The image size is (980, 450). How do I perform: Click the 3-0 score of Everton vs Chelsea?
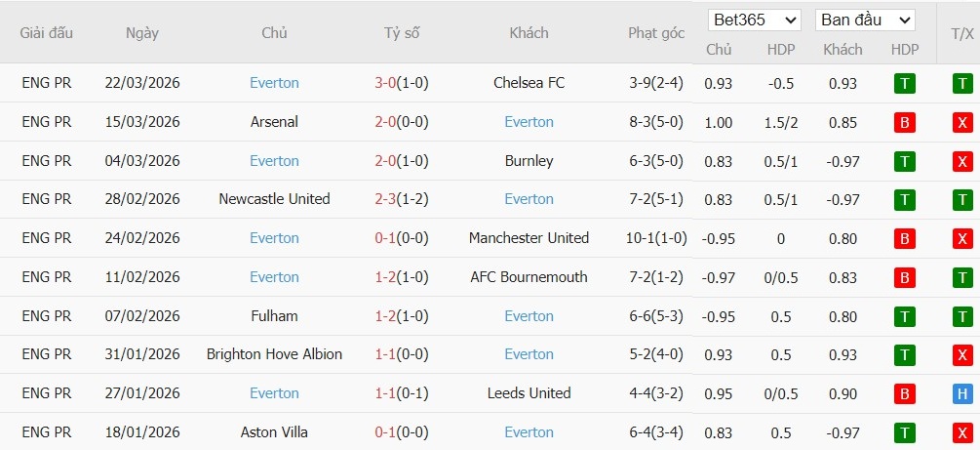(384, 83)
